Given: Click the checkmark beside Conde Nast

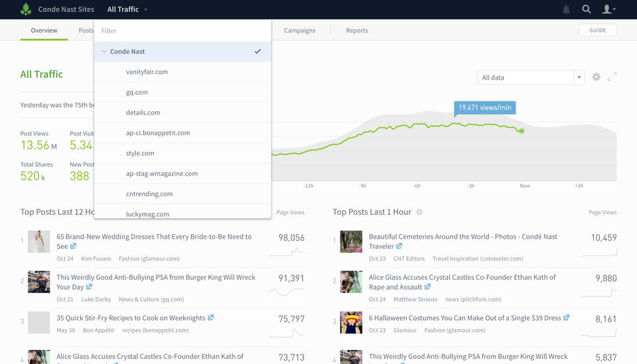Looking at the screenshot, I should coord(257,52).
